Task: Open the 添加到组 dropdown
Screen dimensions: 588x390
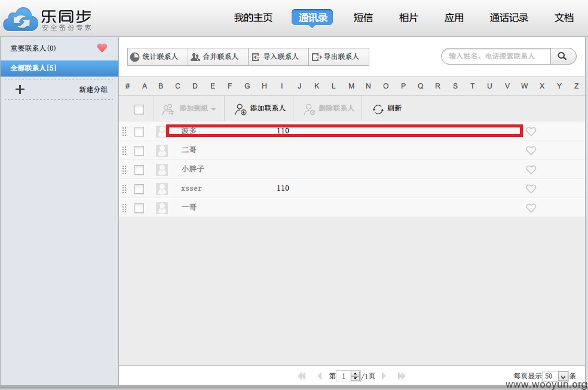Action: (189, 108)
